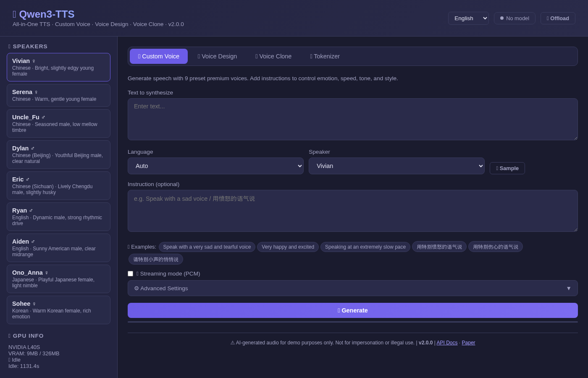Open the Tokenizer tab
The width and height of the screenshot is (588, 378).
pos(325,56)
